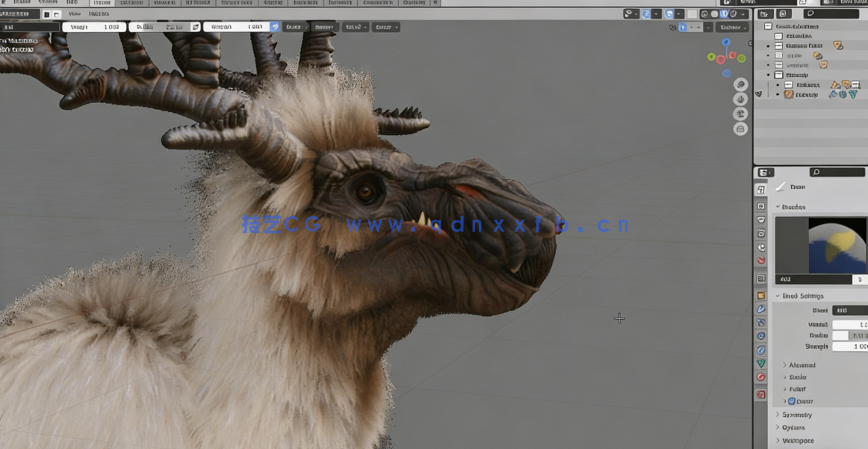The height and width of the screenshot is (449, 868).
Task: Click the zoom magnifier icon beside viewport gizmo
Action: [x=740, y=85]
